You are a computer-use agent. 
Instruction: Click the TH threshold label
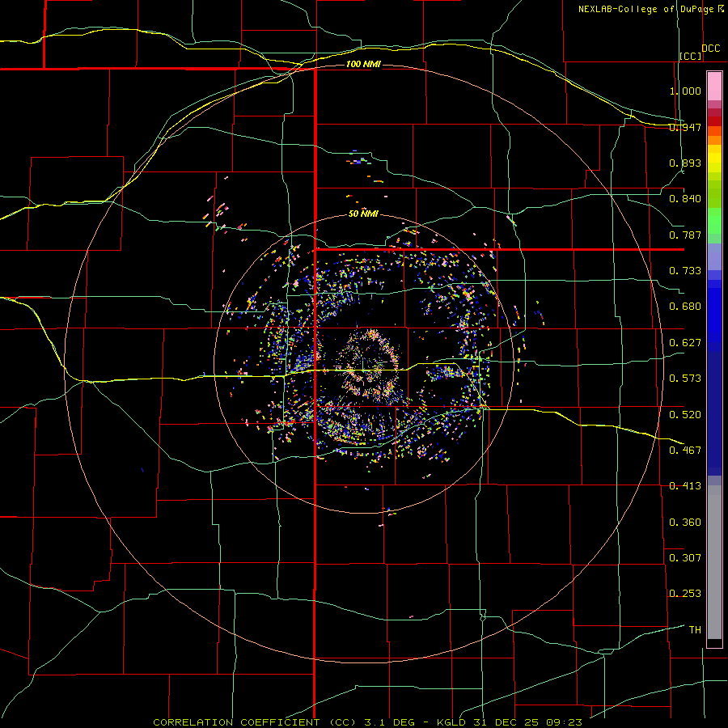point(695,630)
